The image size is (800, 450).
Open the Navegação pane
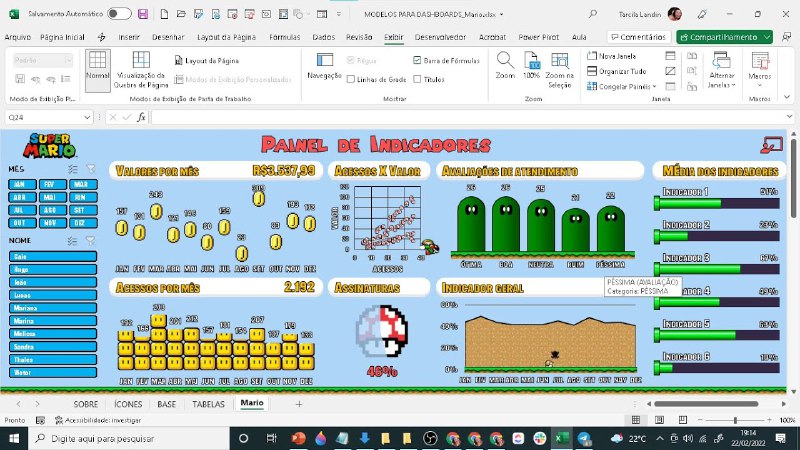(x=324, y=66)
